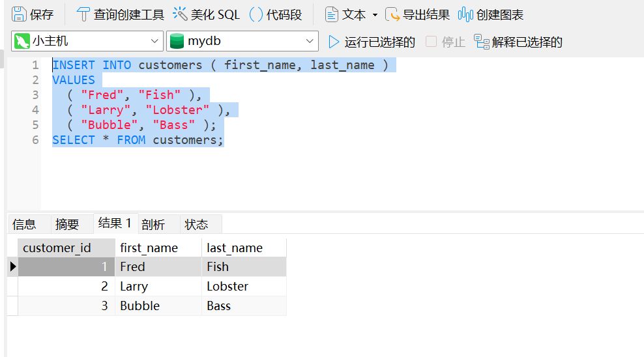Click the Beautify SQL (美化 SQL) icon
This screenshot has height=357, width=644.
pyautogui.click(x=180, y=14)
